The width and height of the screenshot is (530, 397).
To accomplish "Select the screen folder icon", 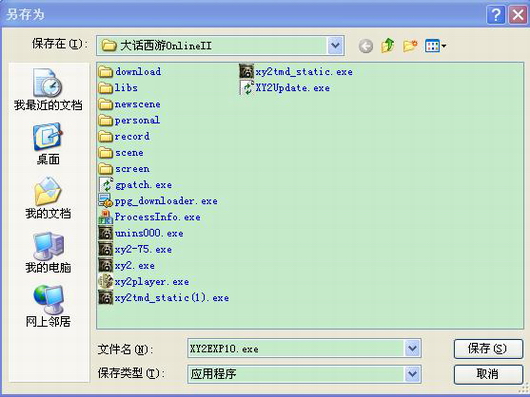I will pyautogui.click(x=105, y=169).
